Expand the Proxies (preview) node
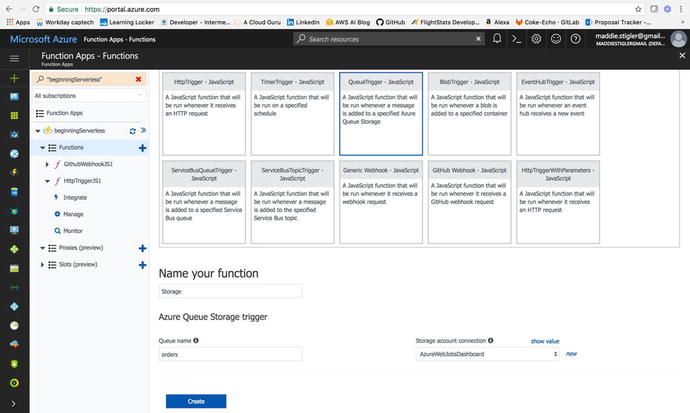 point(41,248)
